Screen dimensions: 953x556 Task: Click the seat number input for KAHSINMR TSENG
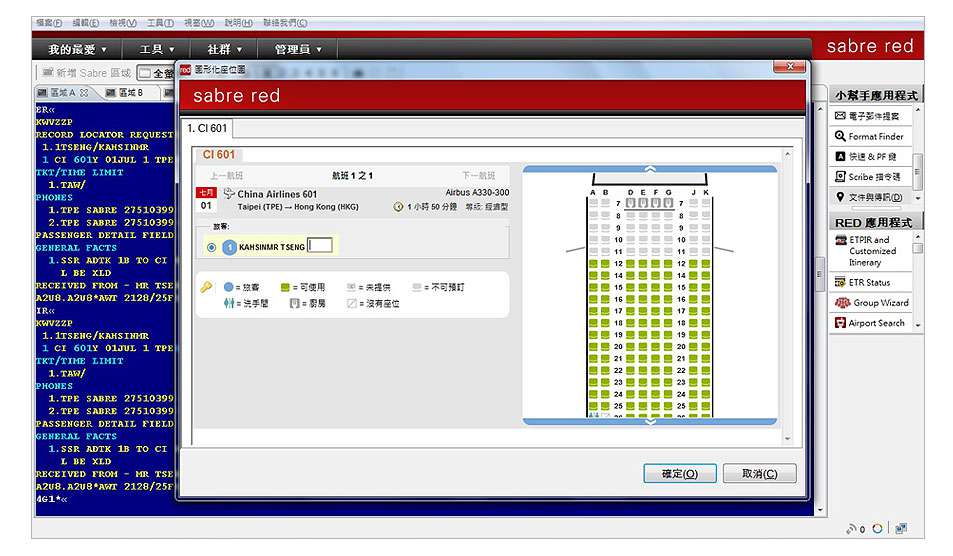click(x=320, y=245)
